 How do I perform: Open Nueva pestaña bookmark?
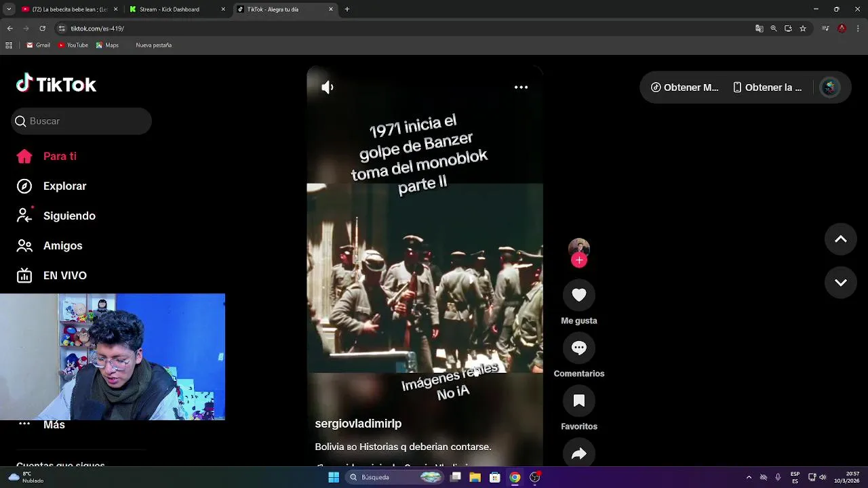[x=153, y=45]
